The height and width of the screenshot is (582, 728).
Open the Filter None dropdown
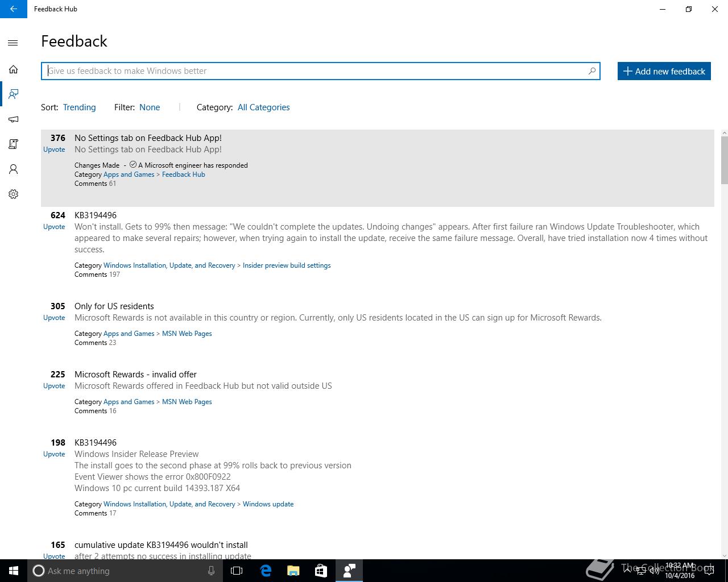(x=150, y=107)
